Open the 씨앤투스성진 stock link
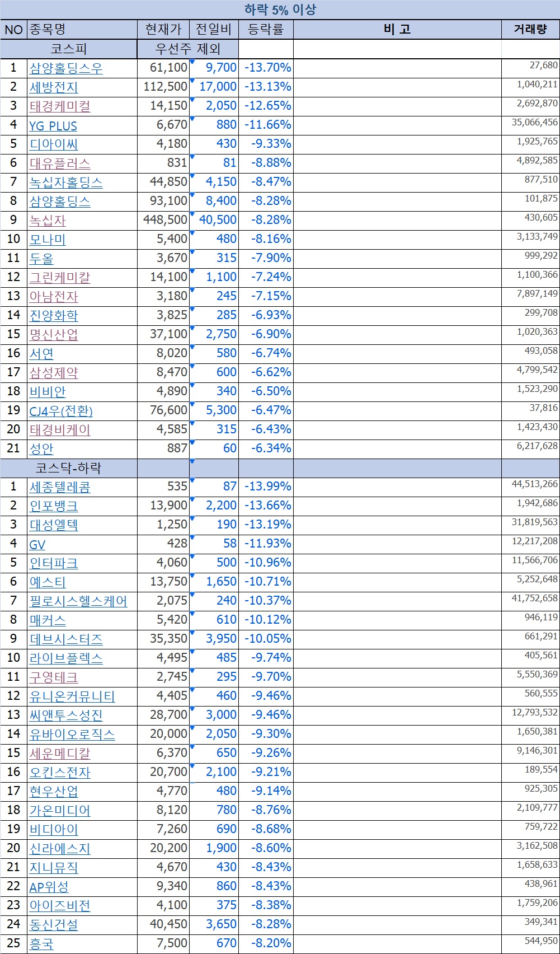This screenshot has width=560, height=954. (x=66, y=715)
